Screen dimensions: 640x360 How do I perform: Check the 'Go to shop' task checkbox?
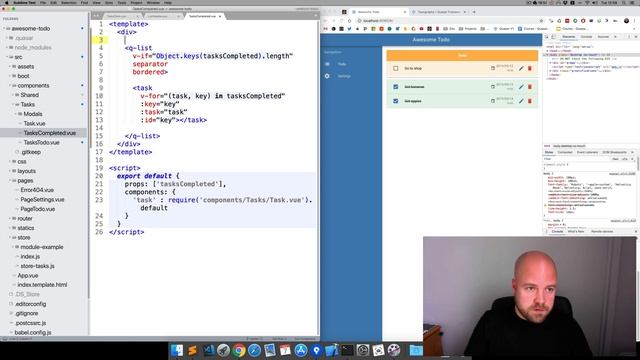point(396,69)
